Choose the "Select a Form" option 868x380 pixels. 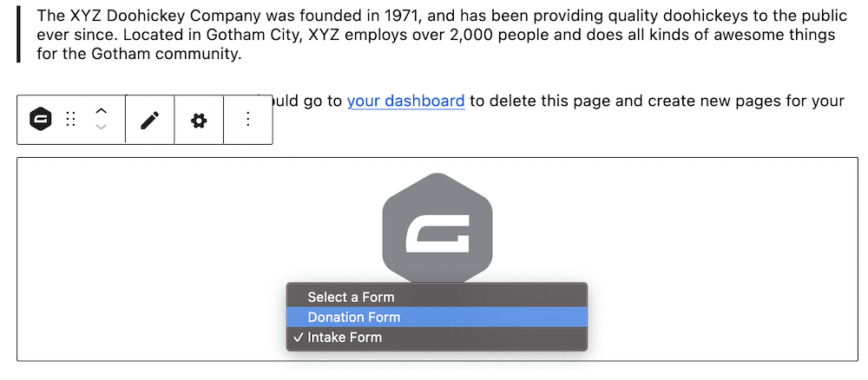coord(351,297)
